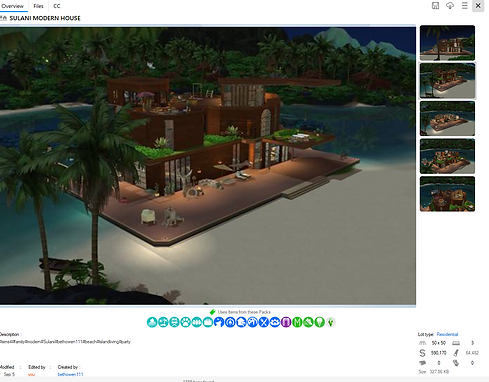Screen dimensions: 489x382
Task: Click the file size text
Action: (x=434, y=371)
